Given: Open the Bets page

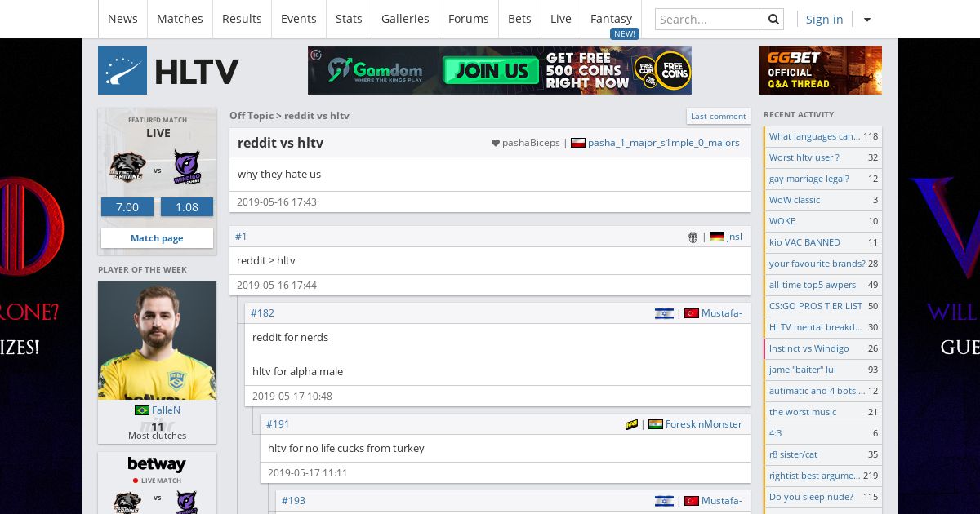Looking at the screenshot, I should pos(519,19).
